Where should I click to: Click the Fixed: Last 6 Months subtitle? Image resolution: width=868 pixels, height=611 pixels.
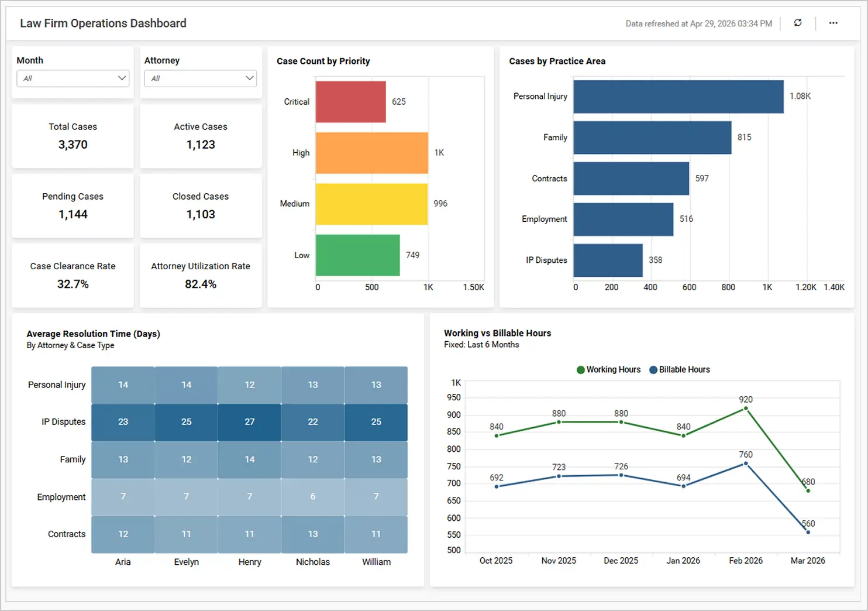click(x=481, y=345)
